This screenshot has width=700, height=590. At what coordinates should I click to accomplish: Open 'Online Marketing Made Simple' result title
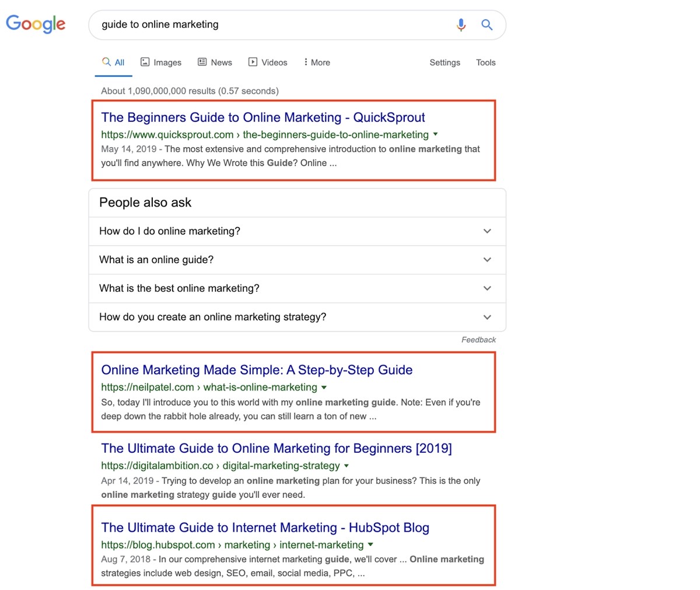click(257, 370)
